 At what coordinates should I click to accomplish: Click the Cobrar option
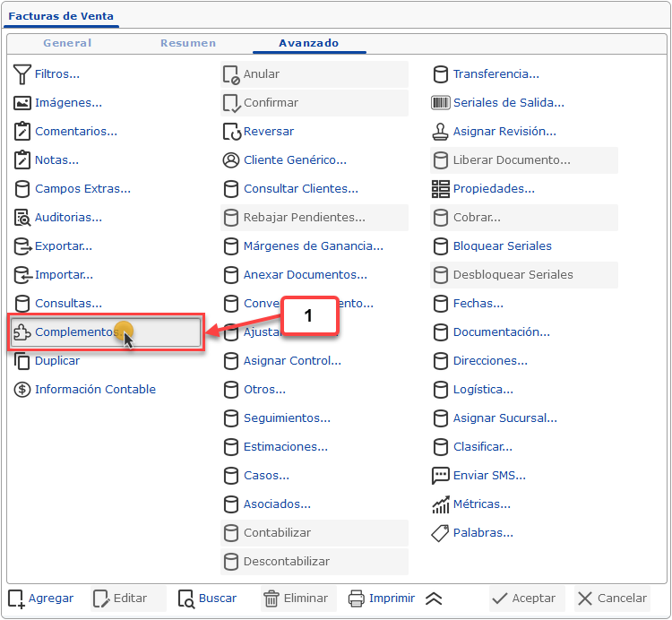tap(524, 217)
